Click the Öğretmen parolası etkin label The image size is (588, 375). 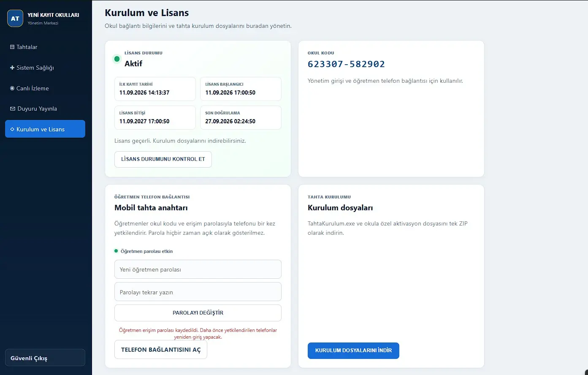[x=147, y=251]
